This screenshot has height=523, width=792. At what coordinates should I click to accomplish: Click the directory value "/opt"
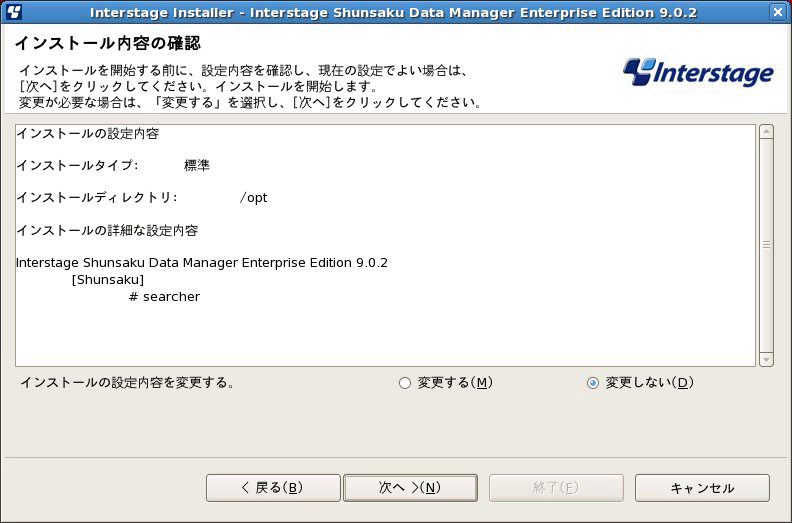pyautogui.click(x=254, y=198)
